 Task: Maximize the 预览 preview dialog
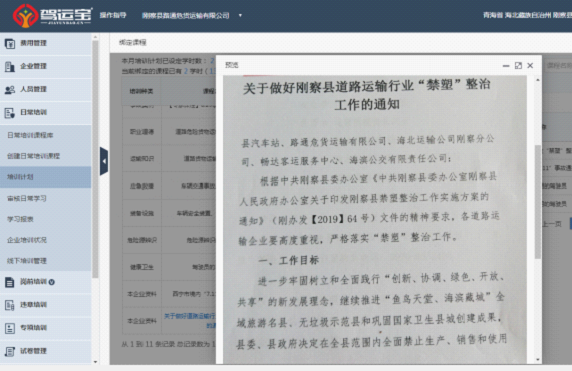coord(518,66)
